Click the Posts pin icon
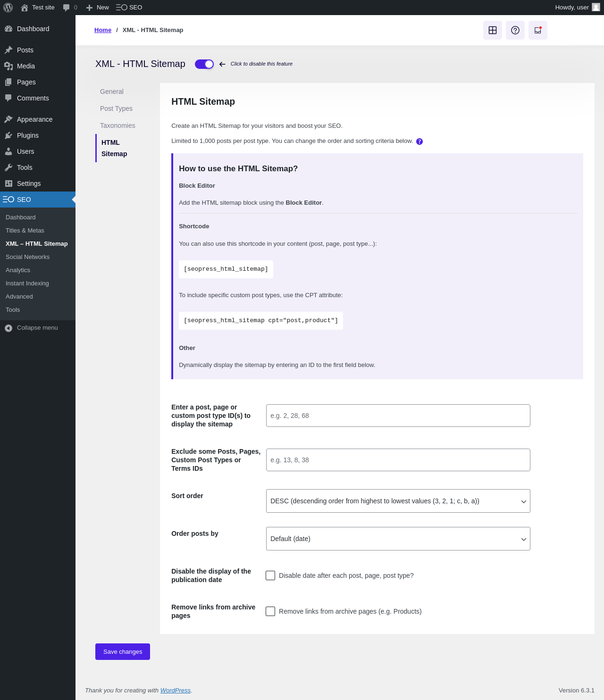The width and height of the screenshot is (604, 700). coord(8,50)
